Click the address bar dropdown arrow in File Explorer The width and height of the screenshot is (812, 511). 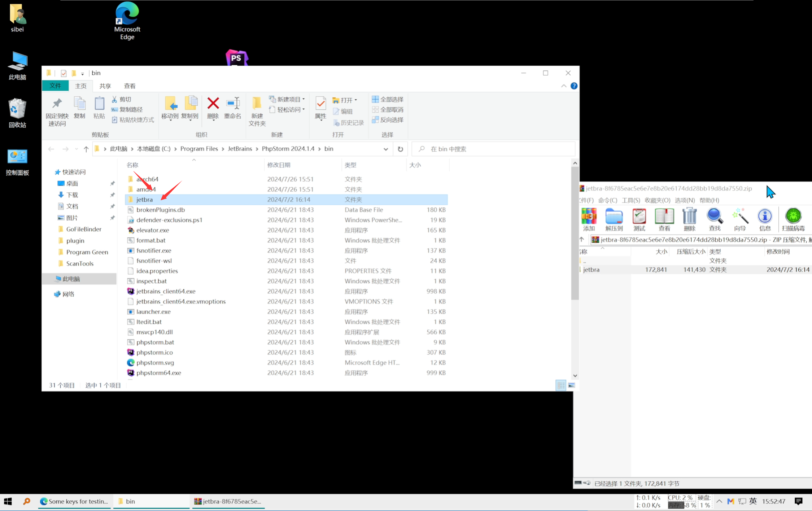pyautogui.click(x=386, y=148)
